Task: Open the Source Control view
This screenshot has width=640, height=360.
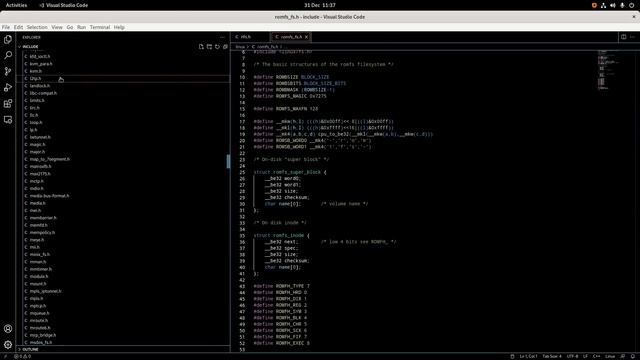Action: (x=8, y=71)
